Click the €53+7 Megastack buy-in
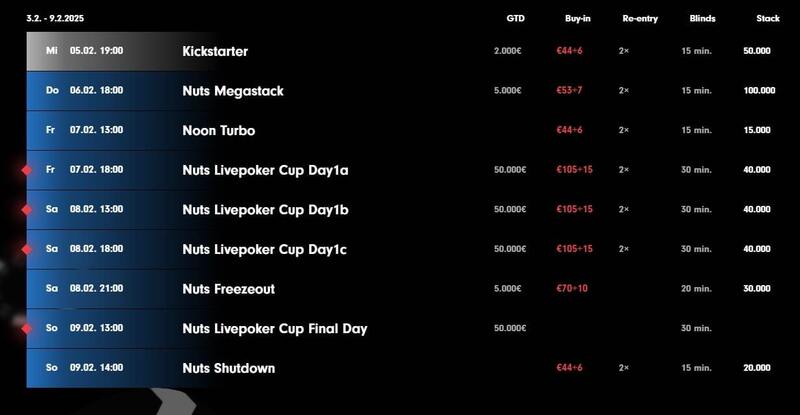Screen dimensions: 800x415 click(569, 90)
